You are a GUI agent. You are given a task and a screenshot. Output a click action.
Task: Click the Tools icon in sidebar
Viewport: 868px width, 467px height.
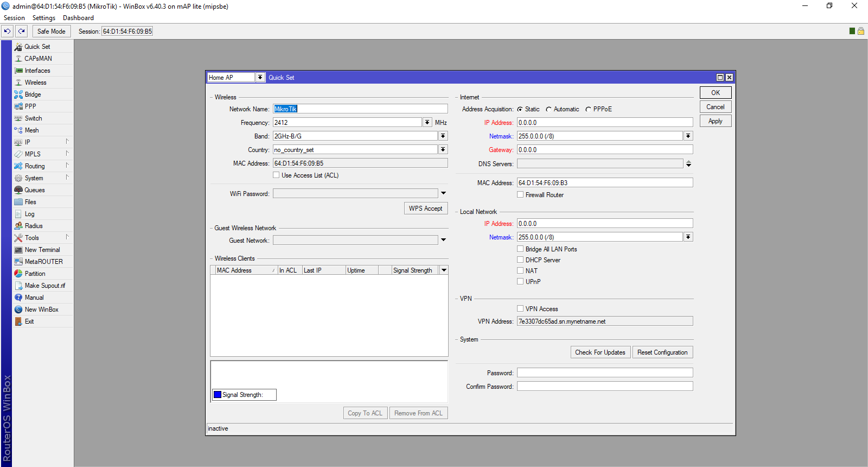[x=18, y=238]
